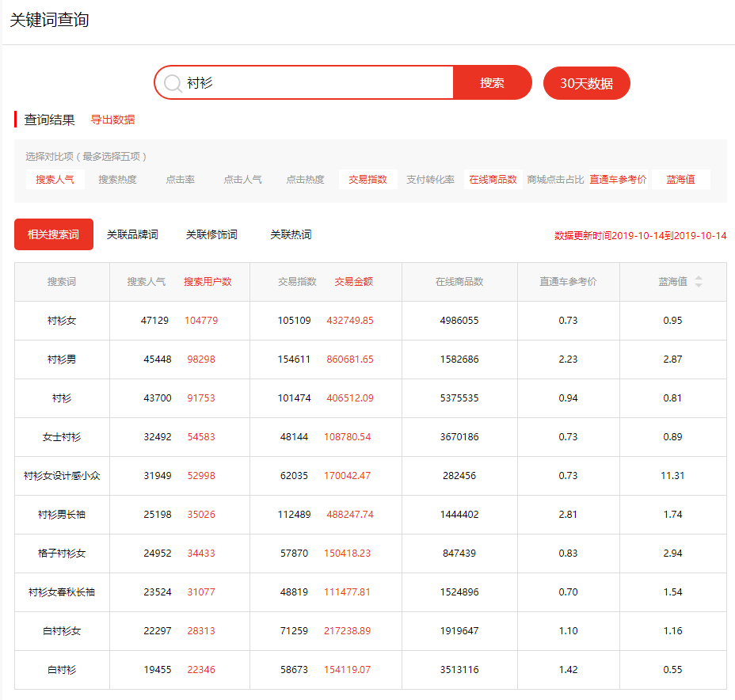The image size is (735, 700).
Task: Click the 蓝海值 column header text
Action: [673, 282]
